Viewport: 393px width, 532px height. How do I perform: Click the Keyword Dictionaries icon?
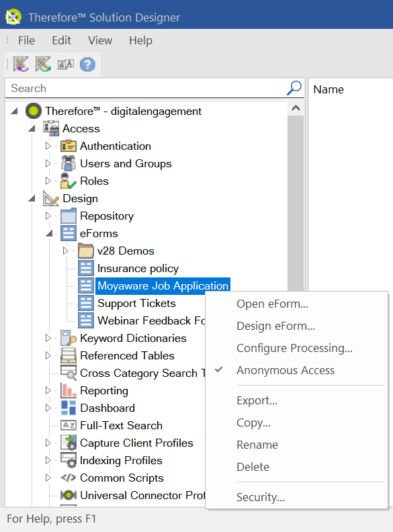click(69, 339)
